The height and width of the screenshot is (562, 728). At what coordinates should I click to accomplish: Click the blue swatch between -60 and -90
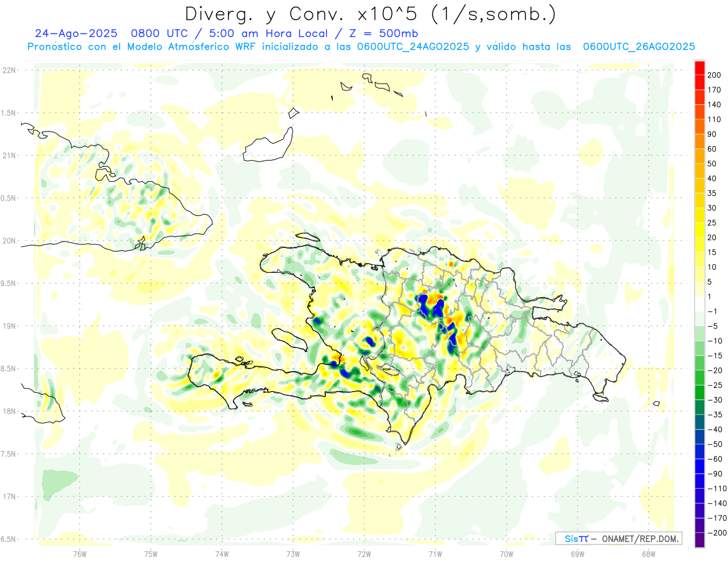(699, 466)
